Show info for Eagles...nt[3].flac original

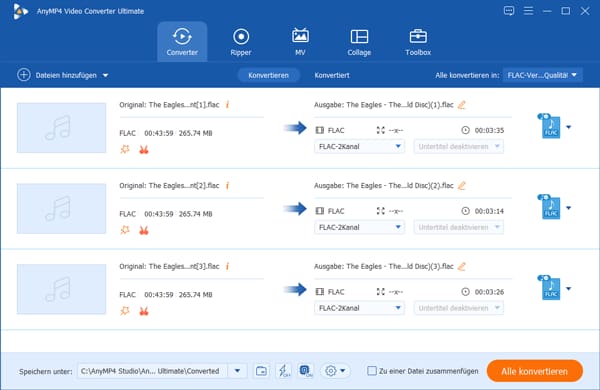(228, 266)
